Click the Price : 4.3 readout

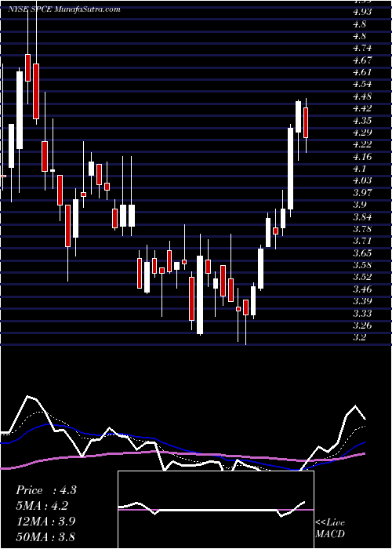[46, 490]
